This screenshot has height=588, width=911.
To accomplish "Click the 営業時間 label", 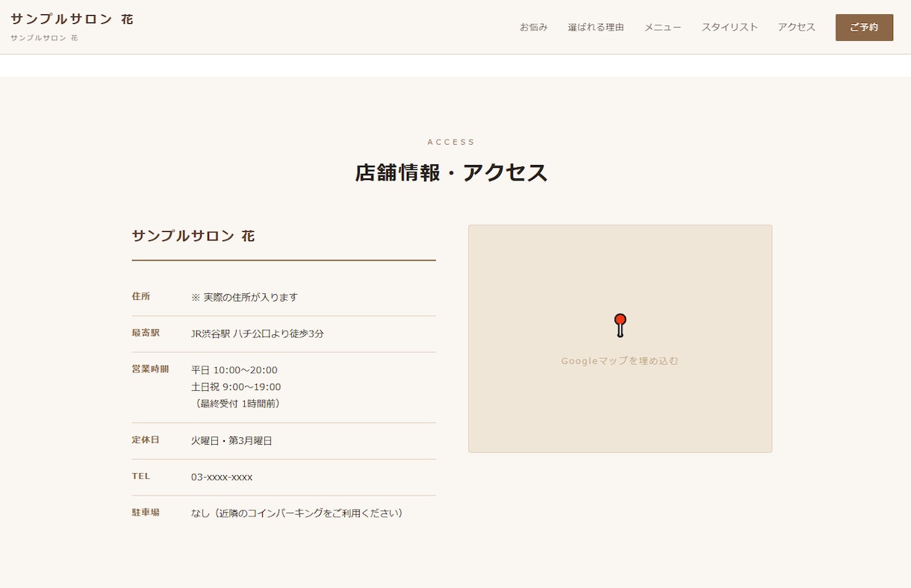I will [x=150, y=369].
